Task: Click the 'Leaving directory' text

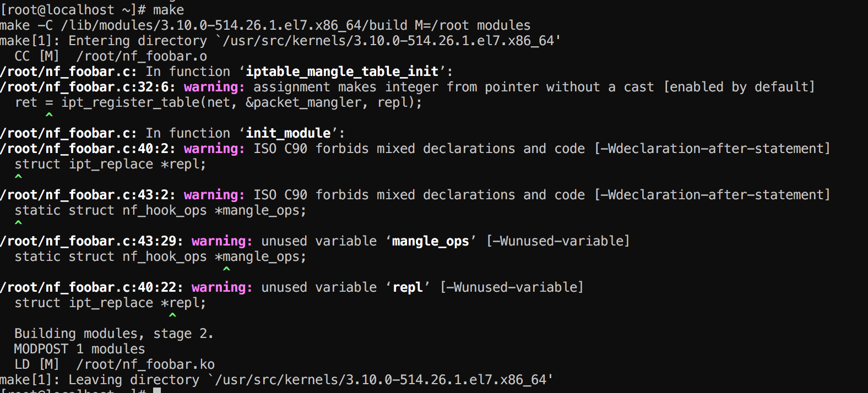Action: click(x=134, y=380)
